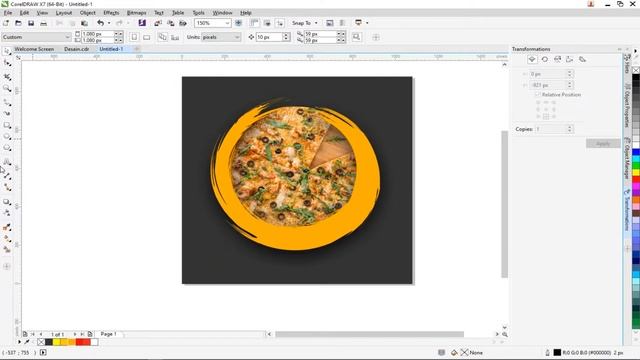The width and height of the screenshot is (640, 360).
Task: Click the Page 1 tab at bottom
Action: tap(109, 334)
